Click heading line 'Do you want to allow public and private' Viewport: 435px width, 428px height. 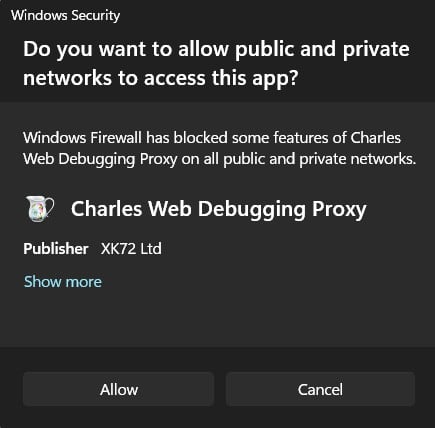(x=216, y=49)
